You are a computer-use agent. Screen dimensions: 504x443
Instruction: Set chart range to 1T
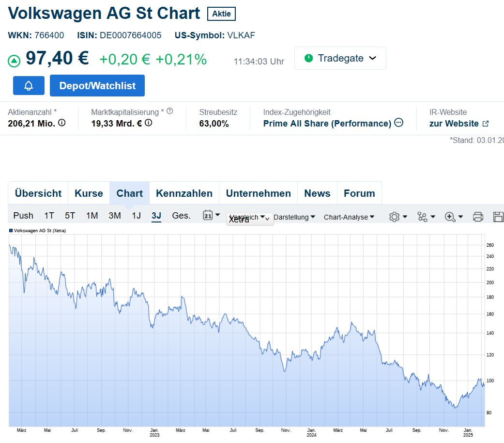(x=49, y=216)
